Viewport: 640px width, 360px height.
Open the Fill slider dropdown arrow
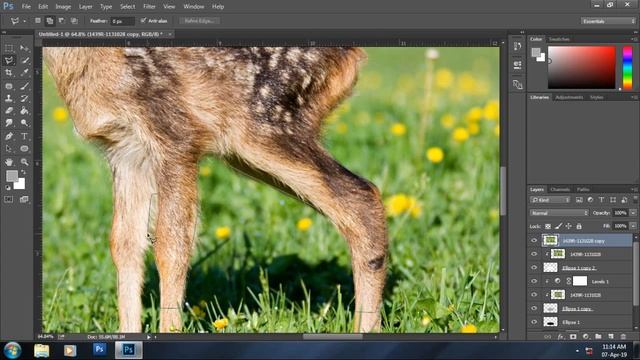633,226
